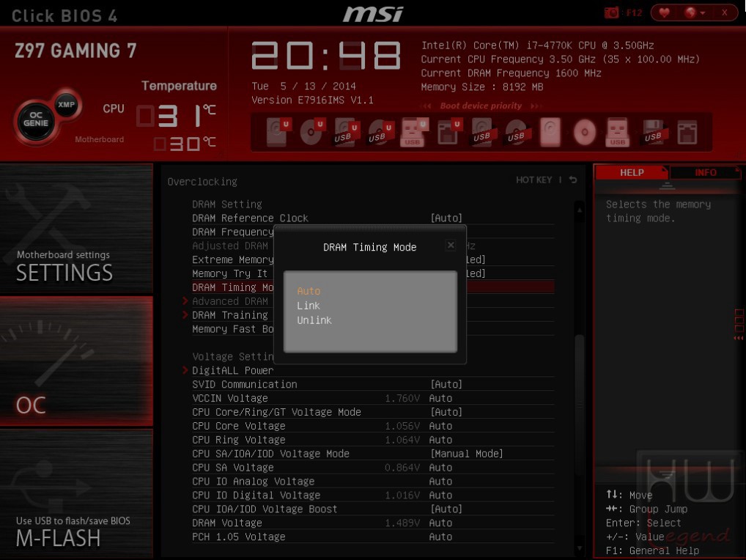Screen dimensions: 746x560
Task: Open the Motherboard SETTINGS section
Action: tap(76, 229)
